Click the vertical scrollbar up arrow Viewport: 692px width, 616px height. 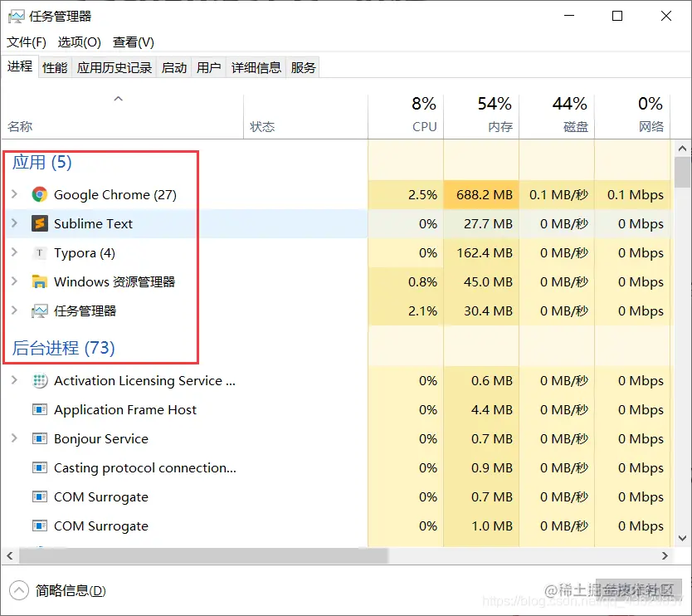[682, 149]
